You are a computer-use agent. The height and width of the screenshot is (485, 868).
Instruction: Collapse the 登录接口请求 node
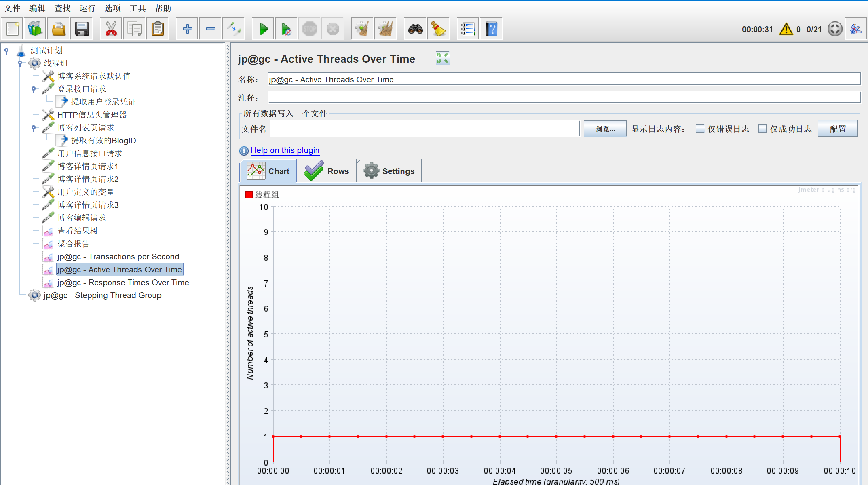(34, 89)
